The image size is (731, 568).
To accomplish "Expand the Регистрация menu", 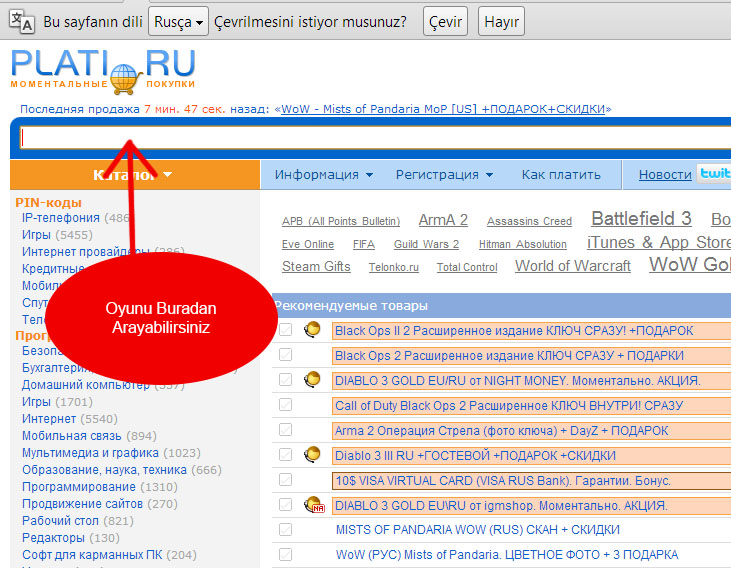I will point(444,175).
